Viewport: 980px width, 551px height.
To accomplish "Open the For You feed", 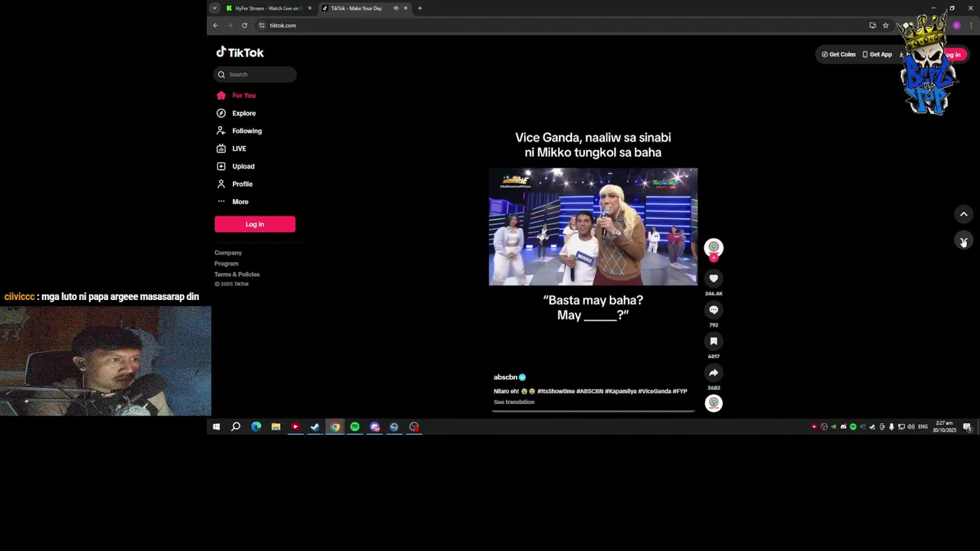I will point(237,96).
